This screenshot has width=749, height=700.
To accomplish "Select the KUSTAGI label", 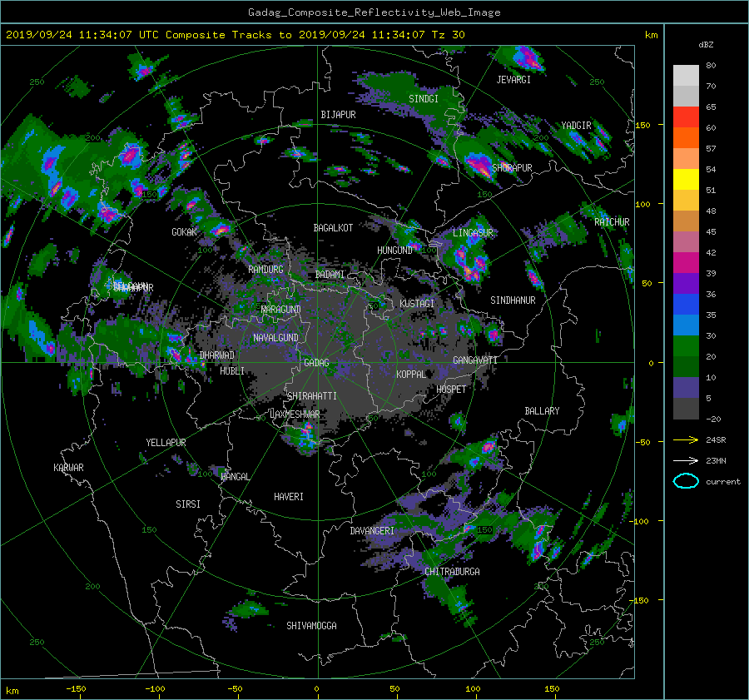I will [x=417, y=304].
